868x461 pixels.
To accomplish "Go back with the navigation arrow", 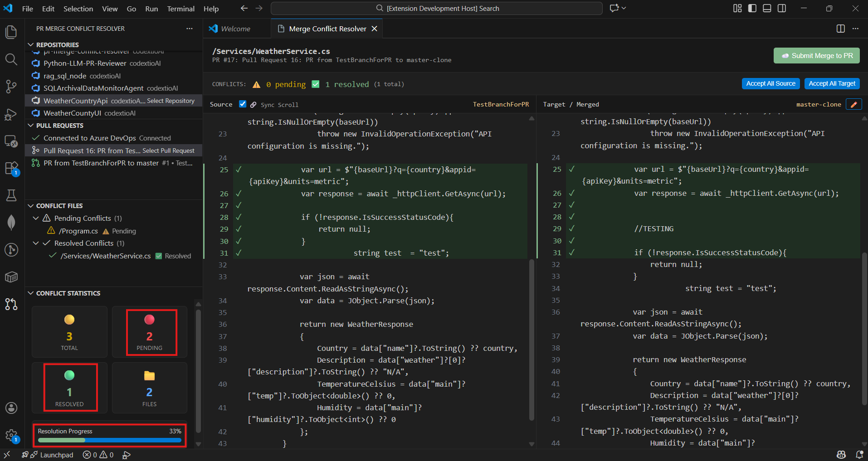I will tap(244, 8).
